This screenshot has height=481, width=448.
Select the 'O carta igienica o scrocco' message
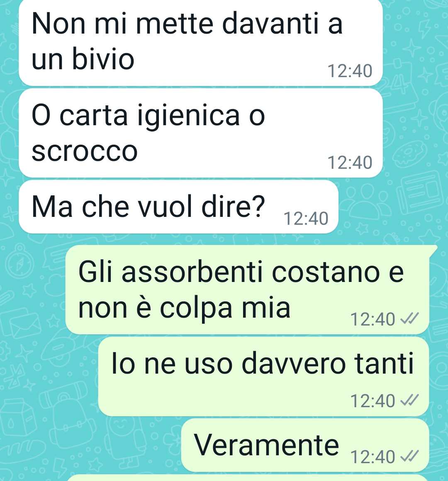point(201,133)
